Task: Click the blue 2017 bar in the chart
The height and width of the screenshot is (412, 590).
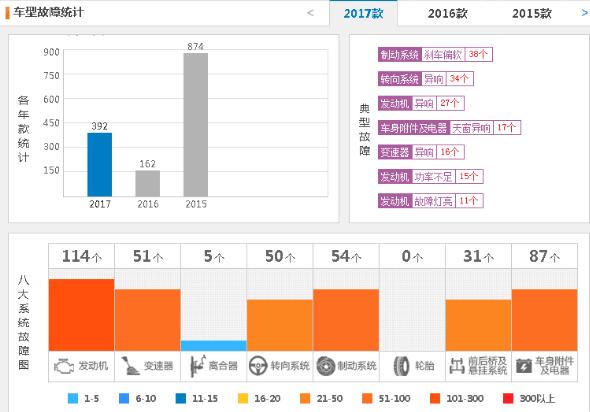Action: (x=100, y=164)
